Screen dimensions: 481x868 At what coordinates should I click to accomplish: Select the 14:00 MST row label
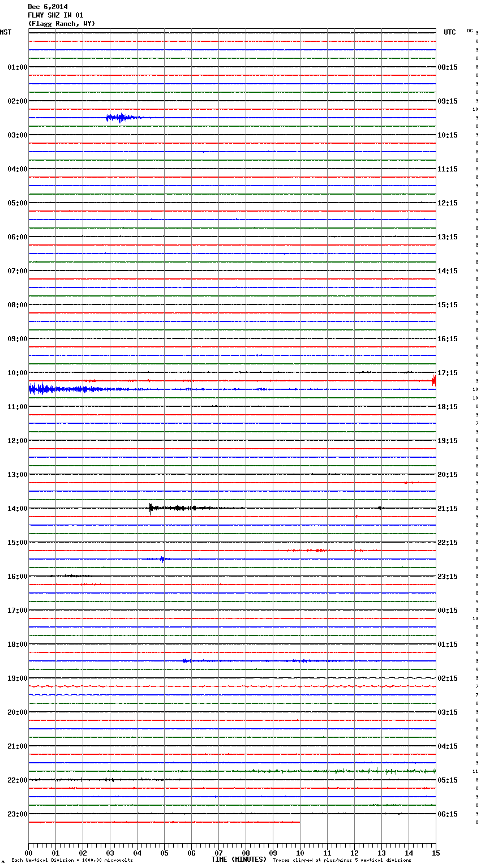pyautogui.click(x=18, y=509)
